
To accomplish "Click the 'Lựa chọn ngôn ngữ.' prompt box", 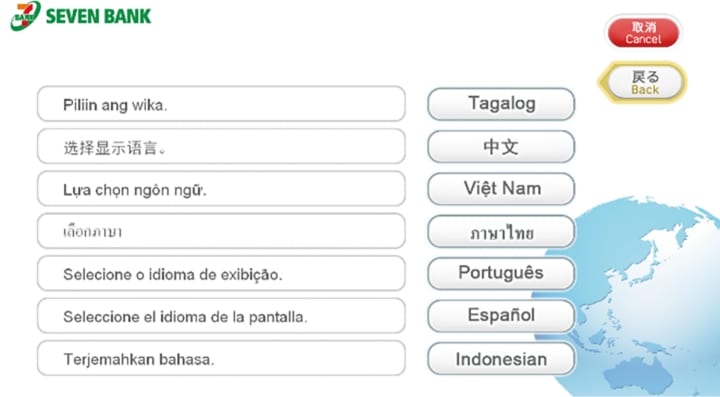I will [x=221, y=189].
